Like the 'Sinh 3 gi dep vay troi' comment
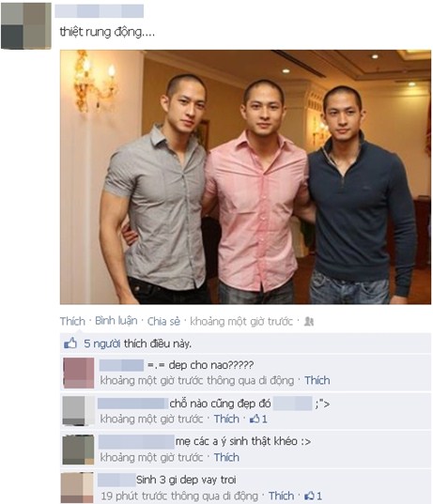 tap(281, 496)
